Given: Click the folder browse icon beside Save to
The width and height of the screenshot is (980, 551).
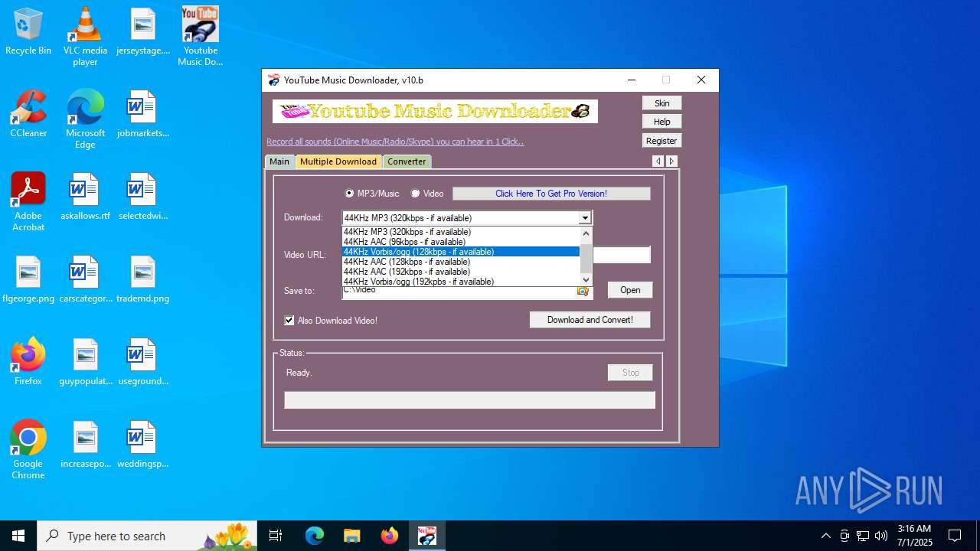Looking at the screenshot, I should 583,291.
